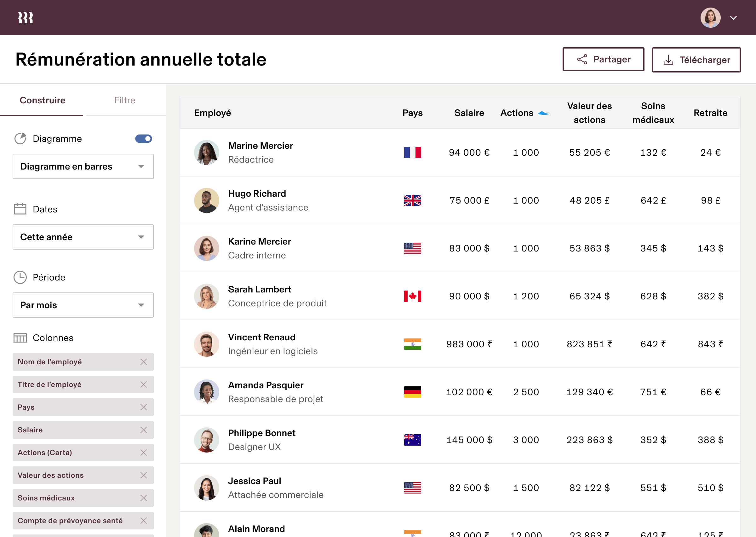Open the Diagramme en barres dropdown

[83, 166]
